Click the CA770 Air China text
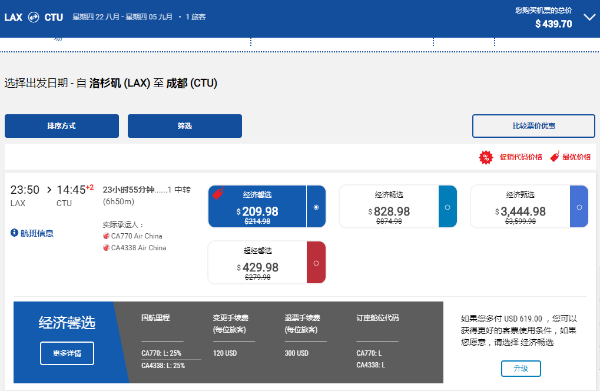 click(x=137, y=236)
